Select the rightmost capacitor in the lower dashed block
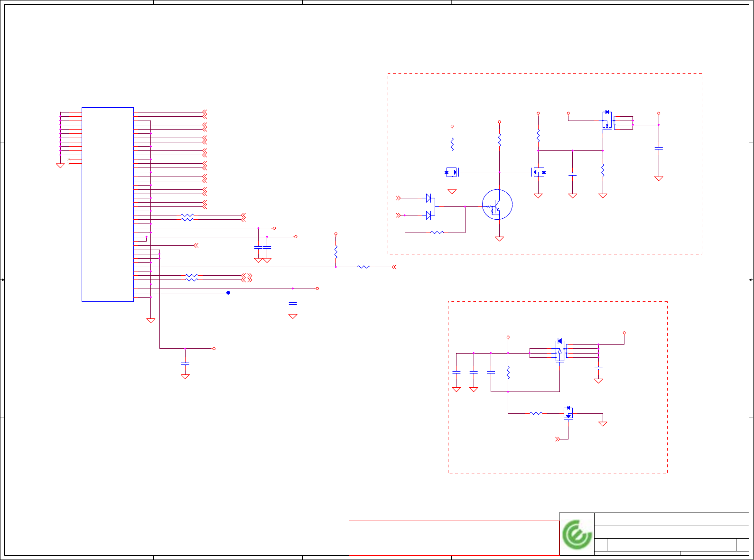 click(x=598, y=368)
